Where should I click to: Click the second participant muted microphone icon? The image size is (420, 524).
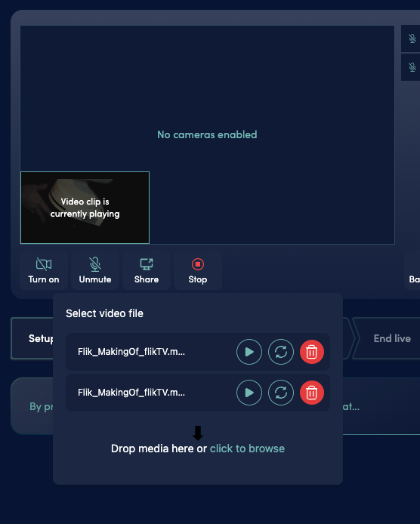pos(412,67)
